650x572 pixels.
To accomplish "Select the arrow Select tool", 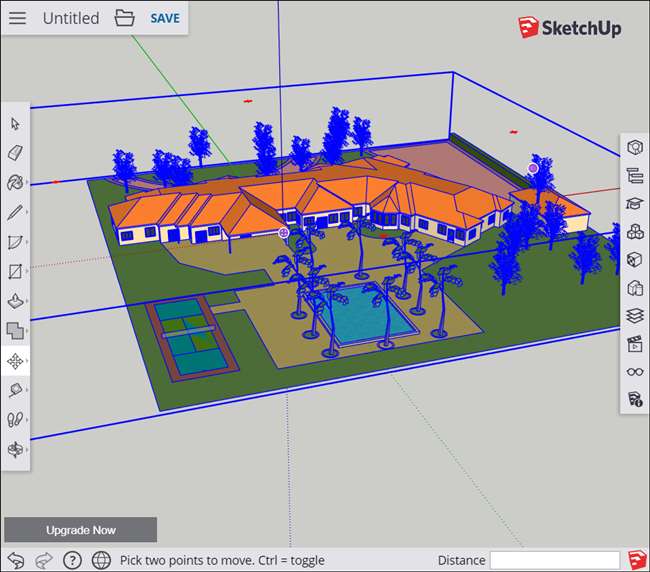I will tap(15, 124).
